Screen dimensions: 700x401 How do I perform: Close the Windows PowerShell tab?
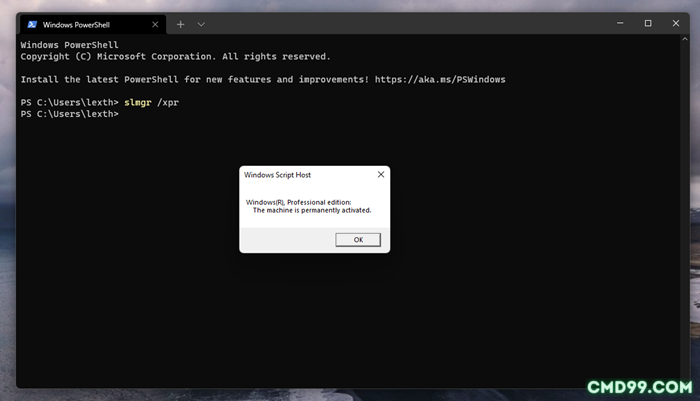(x=155, y=25)
